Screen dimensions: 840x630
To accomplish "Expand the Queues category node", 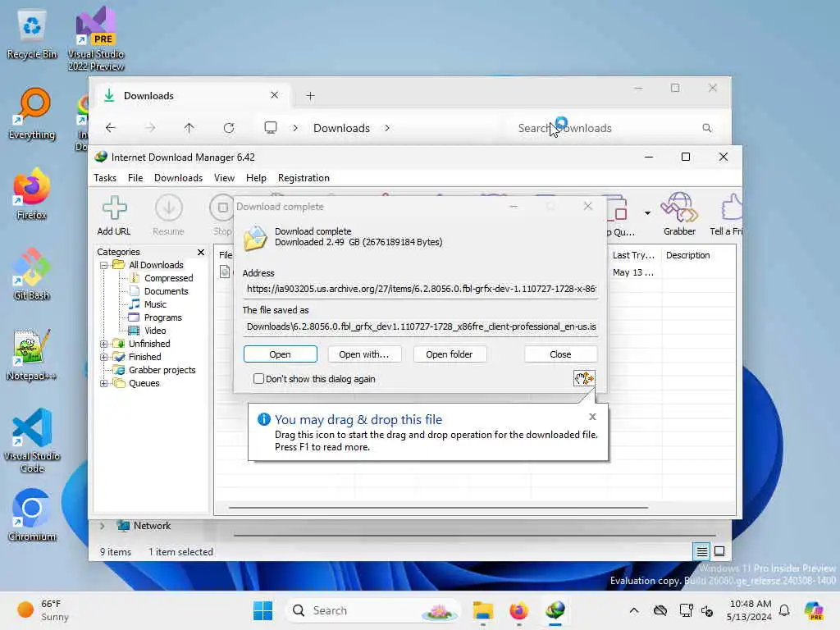I will (104, 384).
